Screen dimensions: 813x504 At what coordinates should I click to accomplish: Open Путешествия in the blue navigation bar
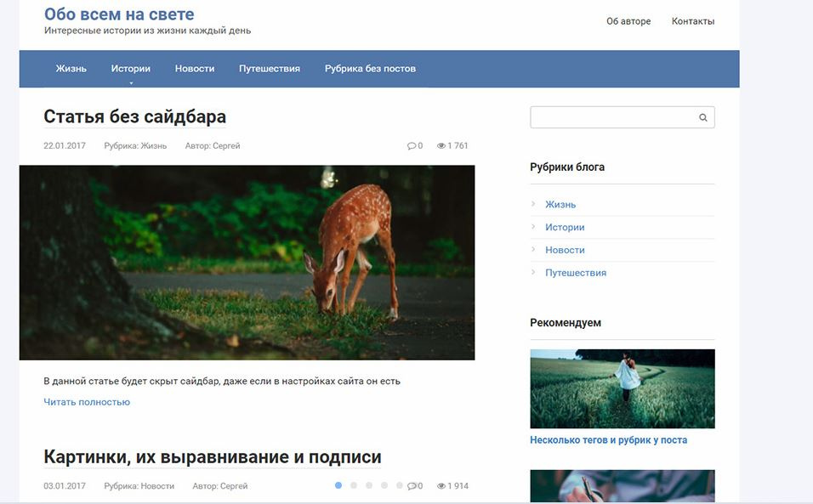pyautogui.click(x=269, y=68)
